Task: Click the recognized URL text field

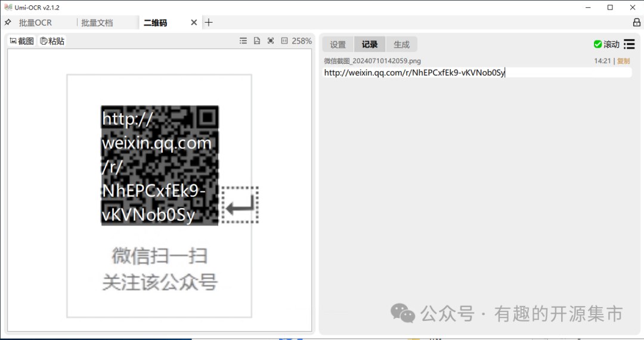Action: pos(477,73)
